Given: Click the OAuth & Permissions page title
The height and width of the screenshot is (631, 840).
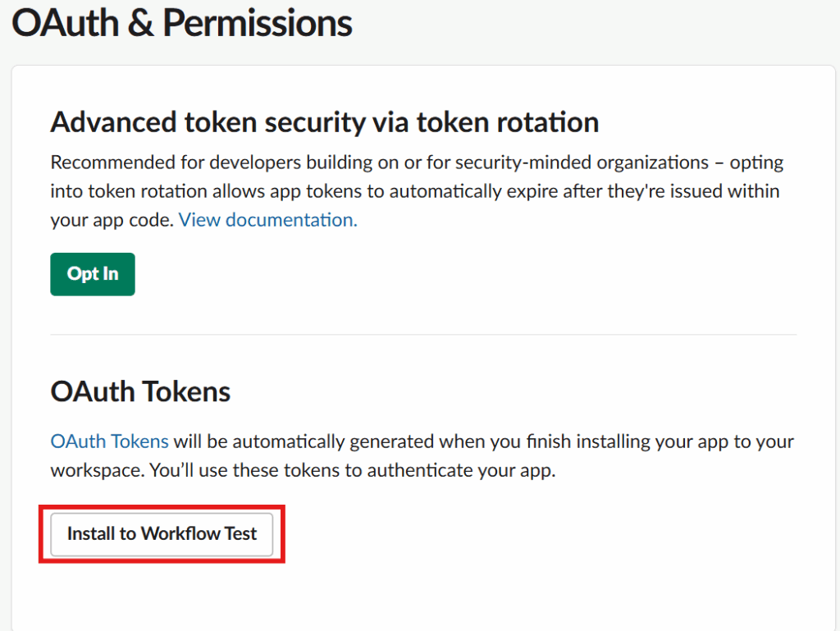Looking at the screenshot, I should coord(182,23).
